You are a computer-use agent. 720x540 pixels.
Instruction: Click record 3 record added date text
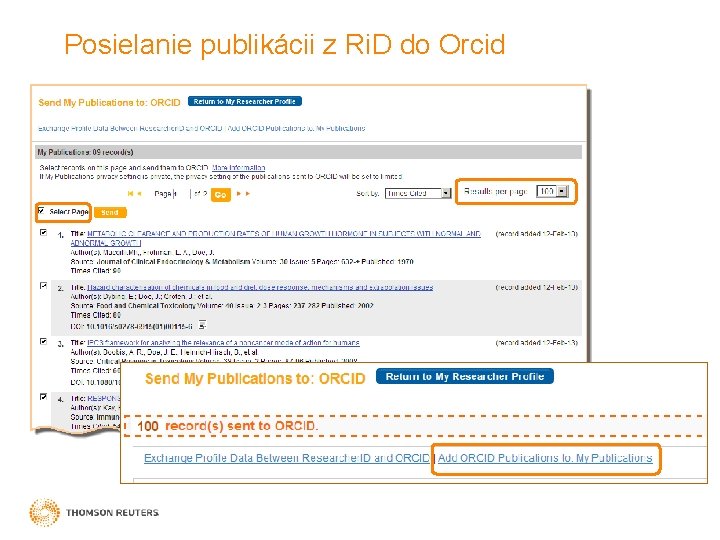[536, 343]
